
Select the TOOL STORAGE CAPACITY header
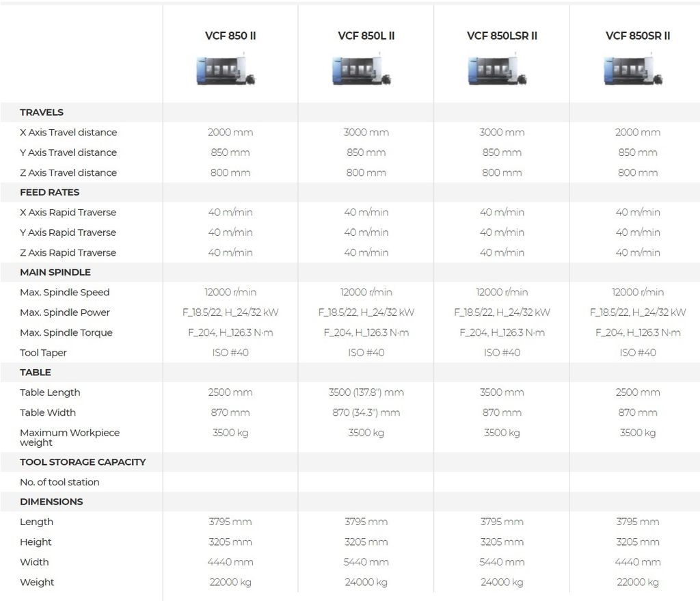[x=83, y=462]
